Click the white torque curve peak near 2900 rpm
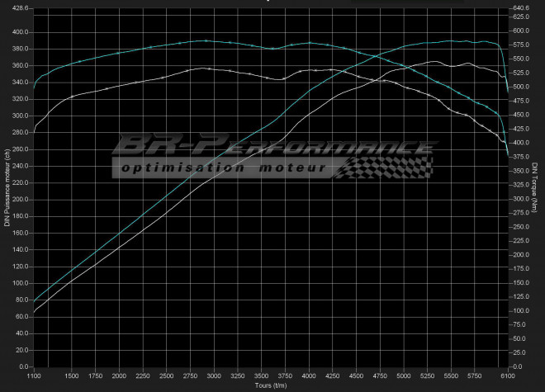The image size is (545, 392). 205,68
